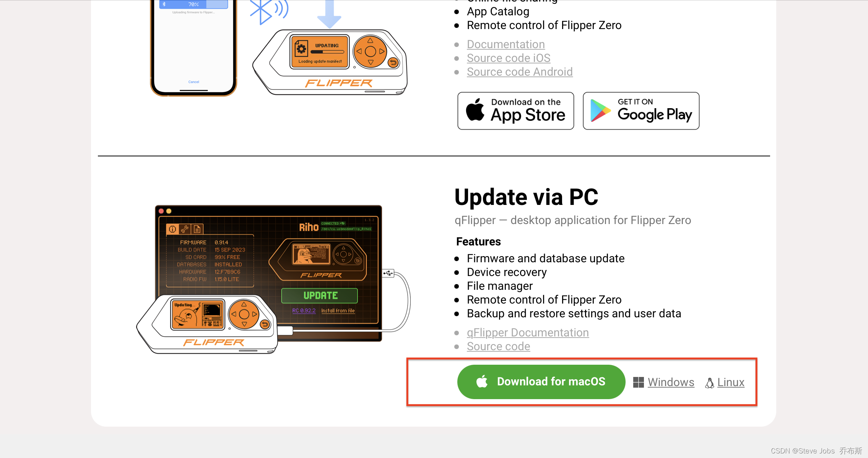
Task: Open the qFlipper Source code link
Action: pos(498,346)
